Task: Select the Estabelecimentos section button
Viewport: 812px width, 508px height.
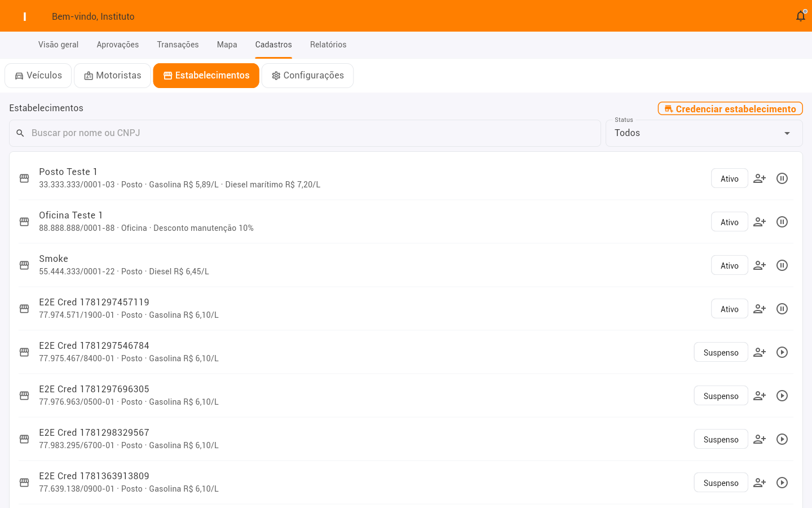Action: point(206,76)
